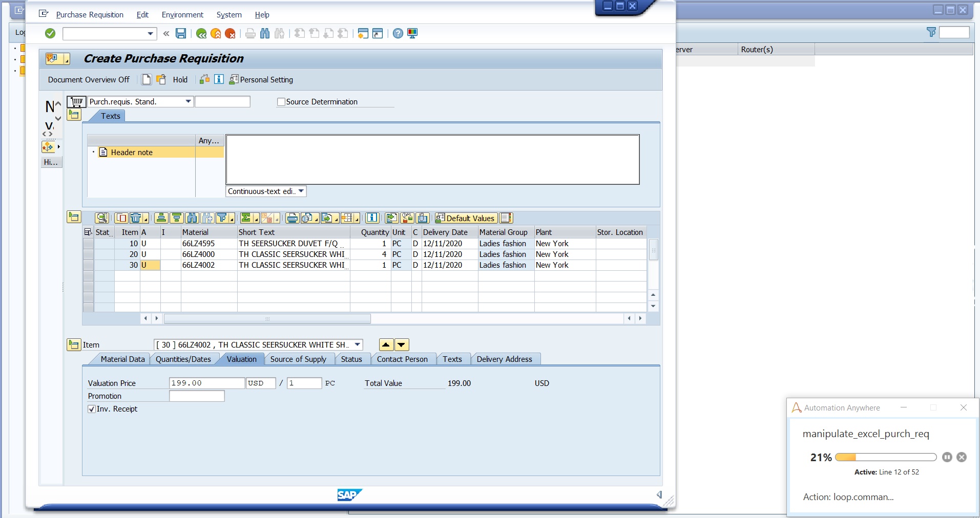Pause the Automation Anywhere bot run

click(x=947, y=457)
